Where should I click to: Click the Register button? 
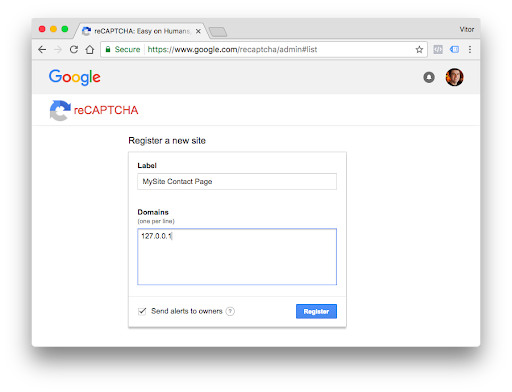point(316,311)
